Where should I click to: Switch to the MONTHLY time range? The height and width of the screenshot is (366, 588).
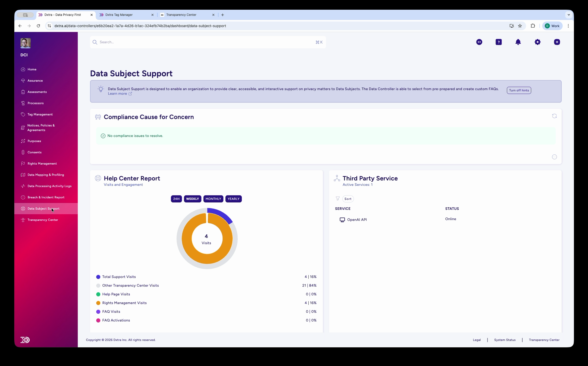point(213,199)
